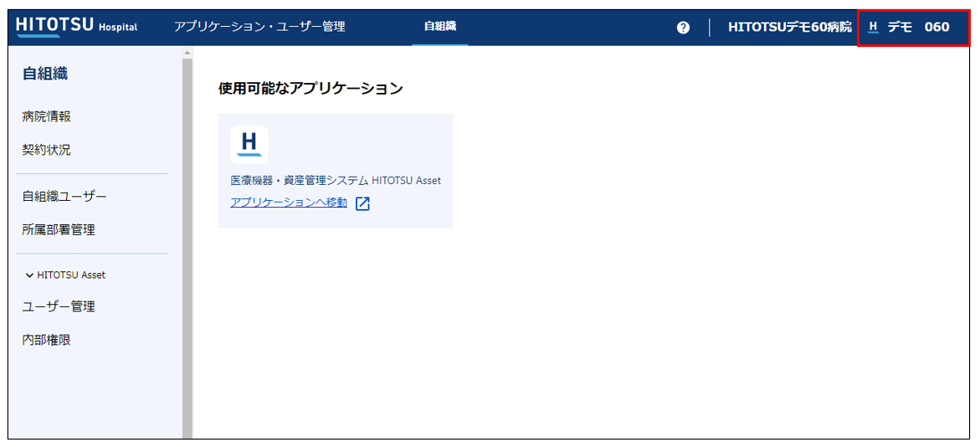Open 契約状況 in the sidebar
Screen dimensions: 980x447
pos(46,150)
